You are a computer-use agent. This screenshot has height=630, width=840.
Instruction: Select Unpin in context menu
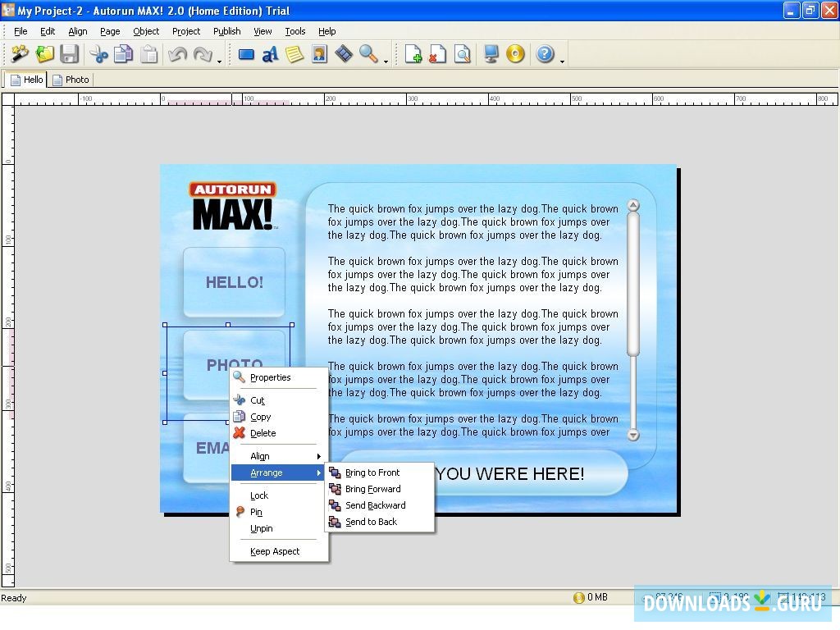point(279,528)
